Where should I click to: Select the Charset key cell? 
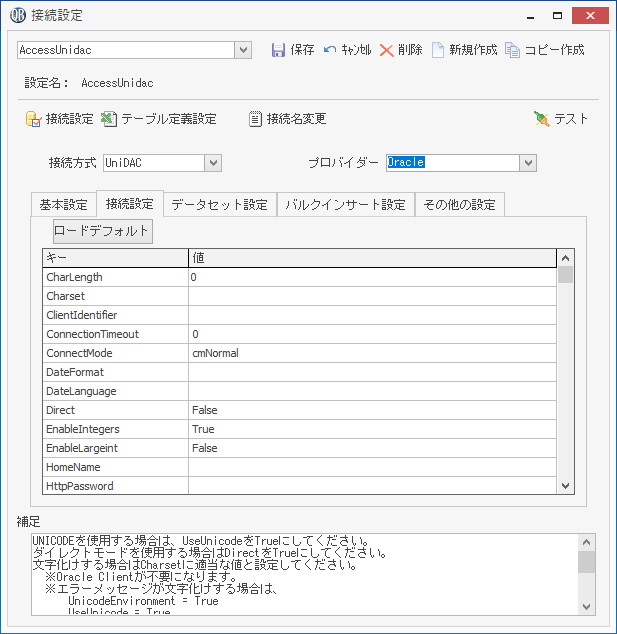(116, 296)
